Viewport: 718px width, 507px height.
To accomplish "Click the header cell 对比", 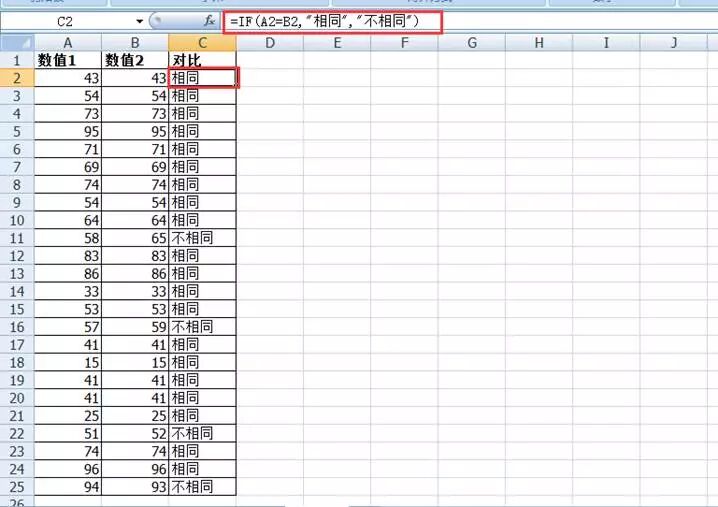I will (x=202, y=60).
